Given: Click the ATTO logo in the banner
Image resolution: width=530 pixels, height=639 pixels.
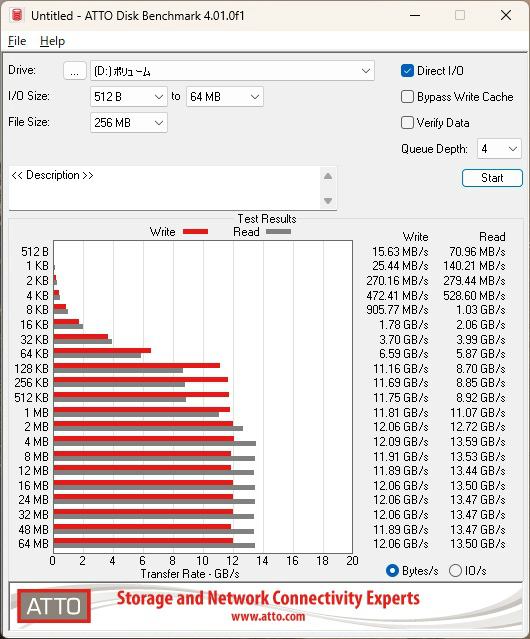Looking at the screenshot, I should click(x=54, y=606).
